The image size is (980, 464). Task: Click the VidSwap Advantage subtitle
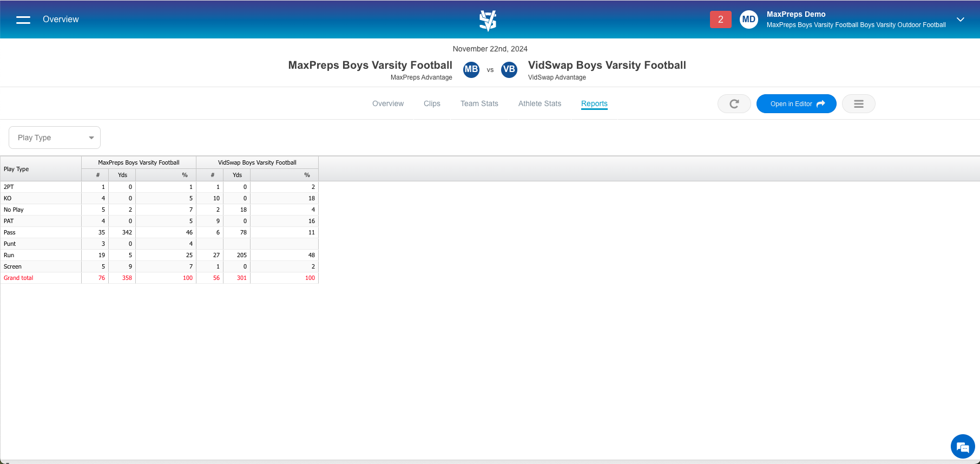pyautogui.click(x=557, y=77)
